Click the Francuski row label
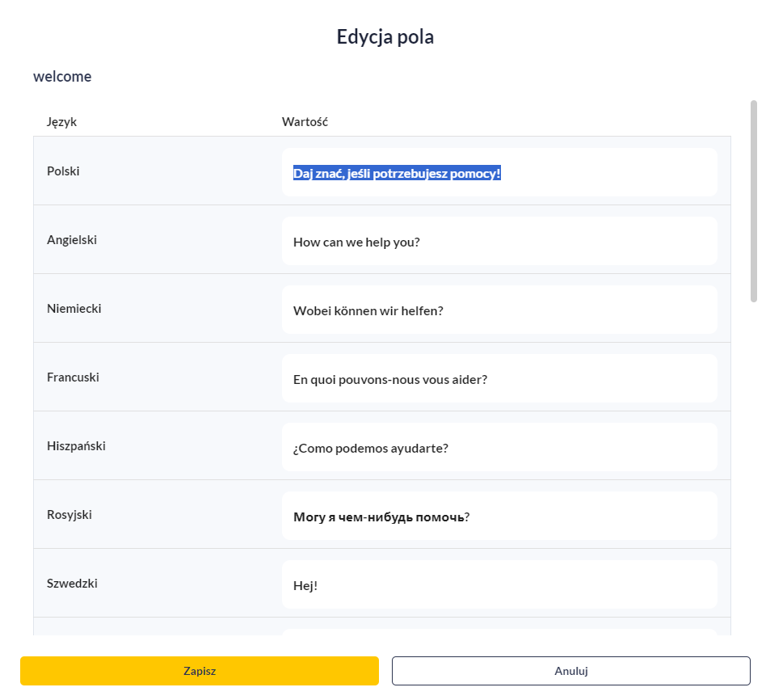766x700 pixels. click(x=73, y=377)
